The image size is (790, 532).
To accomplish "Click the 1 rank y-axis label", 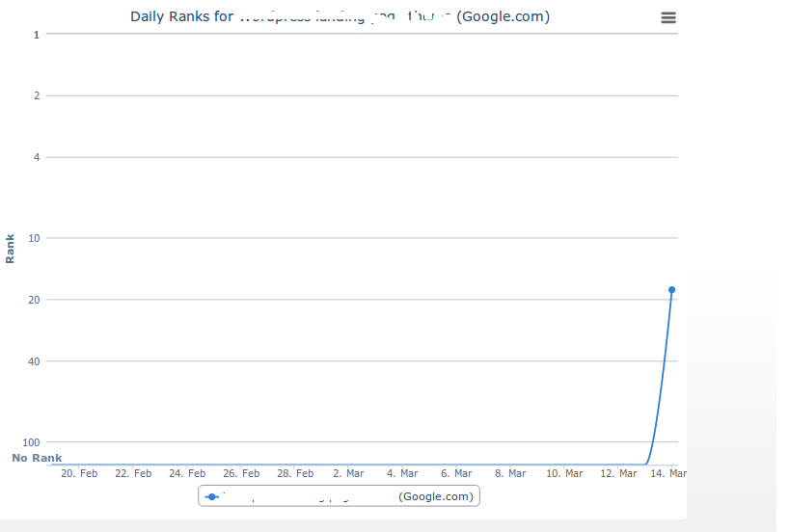I will 37,35.
